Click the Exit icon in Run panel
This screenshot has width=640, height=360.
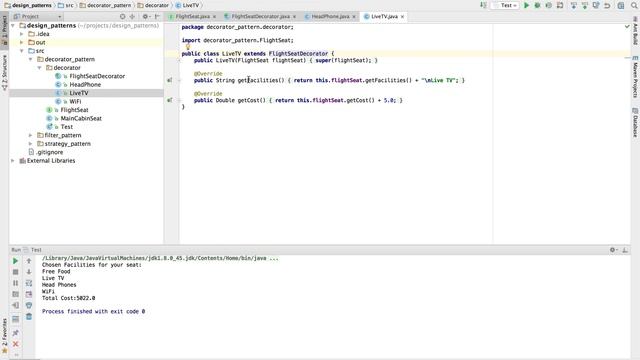(16, 305)
